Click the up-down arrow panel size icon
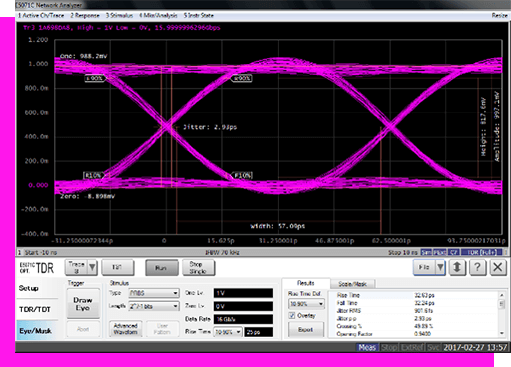Screen dimensions: 511x367 (x=457, y=267)
